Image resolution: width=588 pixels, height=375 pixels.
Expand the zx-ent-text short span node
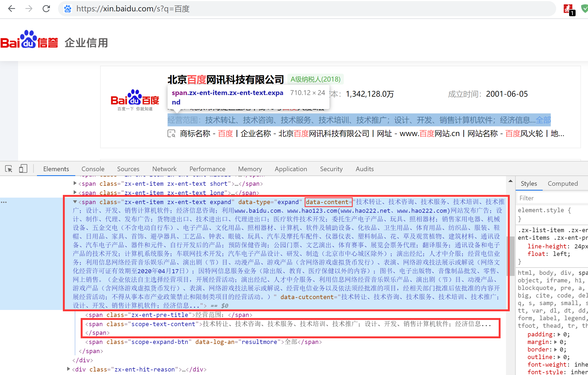pos(75,183)
